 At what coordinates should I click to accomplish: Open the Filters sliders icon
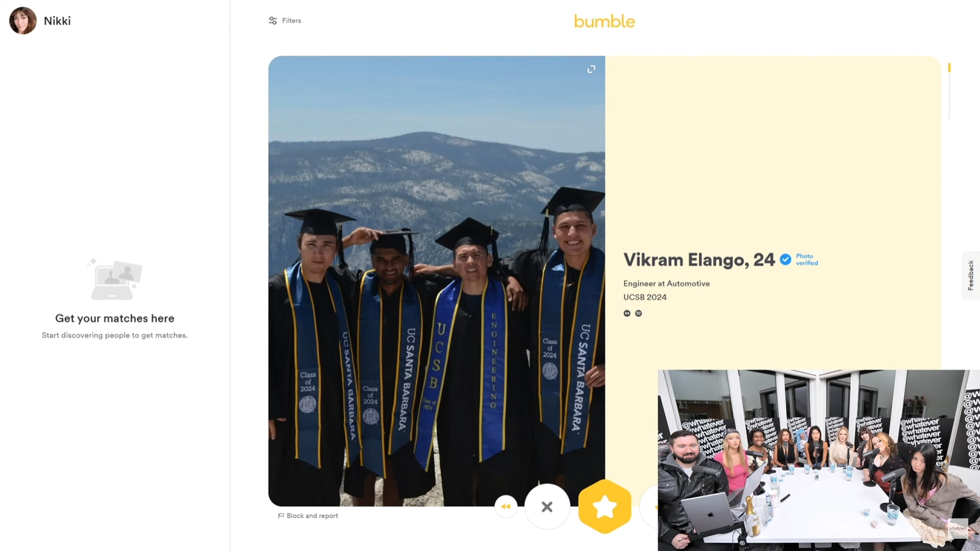pos(273,21)
